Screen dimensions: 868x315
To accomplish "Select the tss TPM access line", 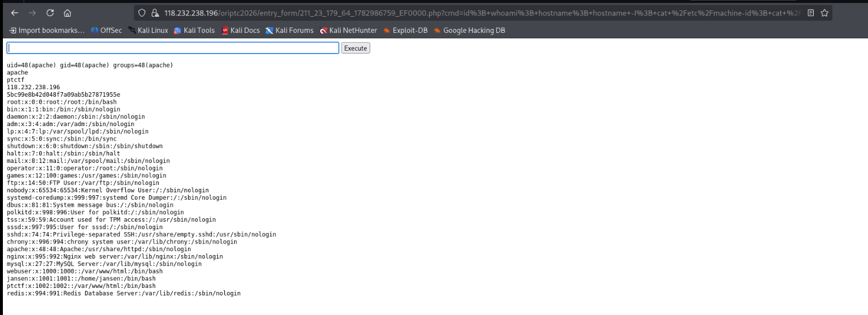I will (x=111, y=219).
